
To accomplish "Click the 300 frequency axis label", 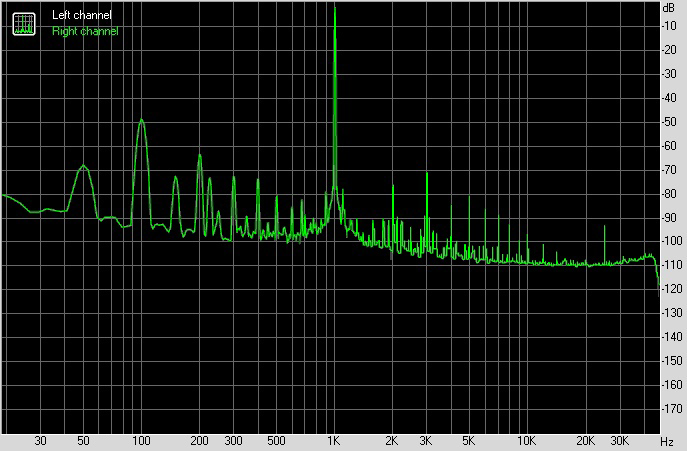I will pos(233,440).
